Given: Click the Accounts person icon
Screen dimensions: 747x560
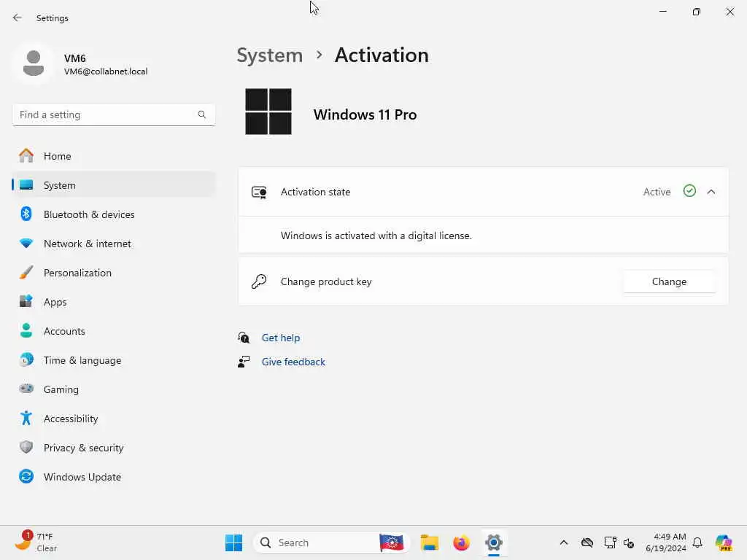Looking at the screenshot, I should pyautogui.click(x=26, y=330).
